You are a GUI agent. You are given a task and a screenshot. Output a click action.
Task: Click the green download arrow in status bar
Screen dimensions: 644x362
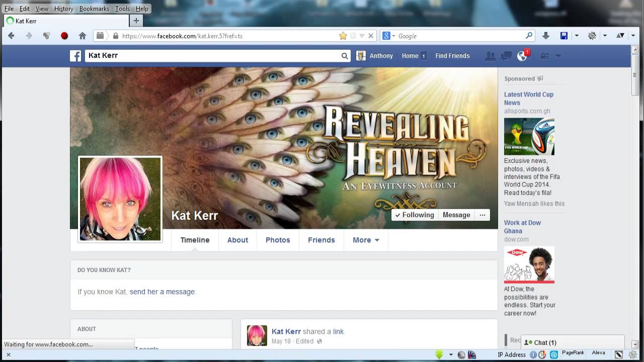[x=439, y=354]
